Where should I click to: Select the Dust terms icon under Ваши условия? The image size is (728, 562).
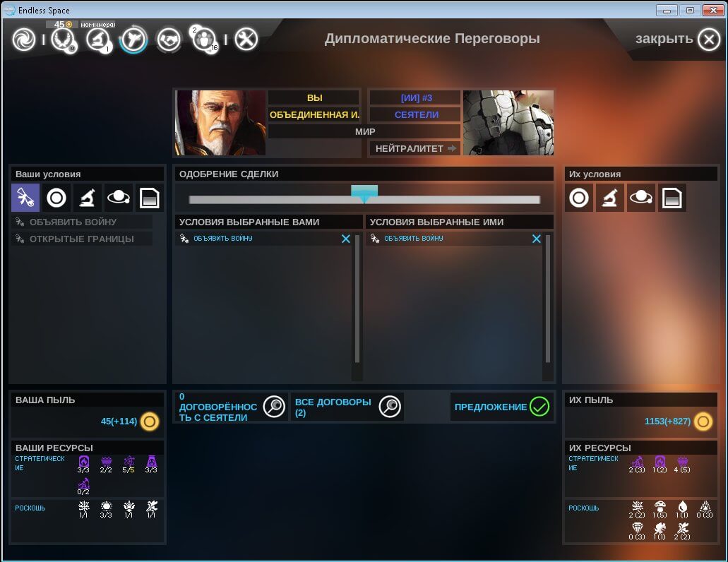point(56,198)
